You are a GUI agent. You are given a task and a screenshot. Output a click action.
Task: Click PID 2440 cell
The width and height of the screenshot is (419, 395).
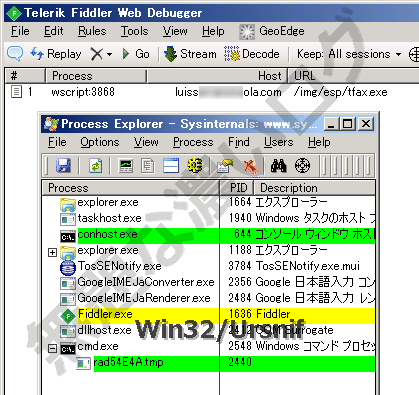[240, 362]
